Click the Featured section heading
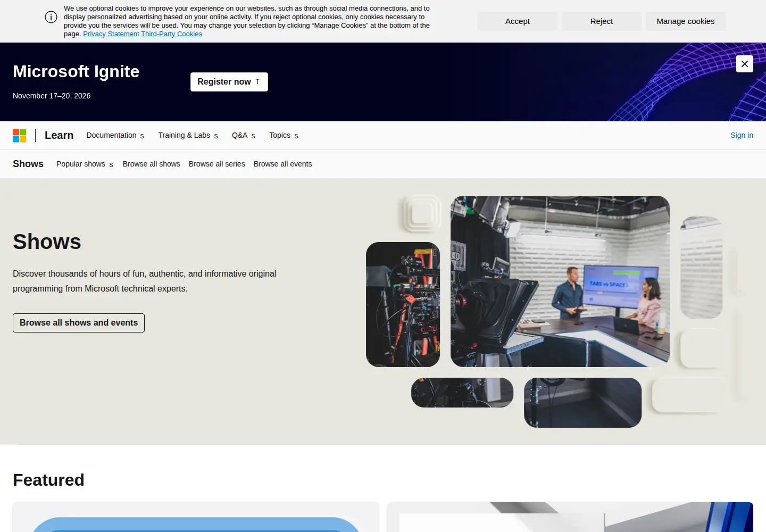Viewport: 766px width, 532px height. [x=48, y=480]
